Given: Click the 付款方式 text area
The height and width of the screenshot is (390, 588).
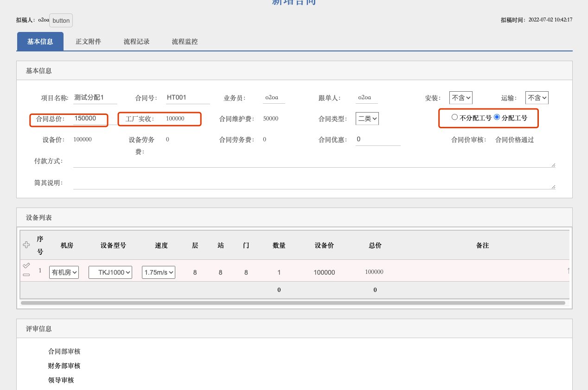Looking at the screenshot, I should (x=314, y=161).
